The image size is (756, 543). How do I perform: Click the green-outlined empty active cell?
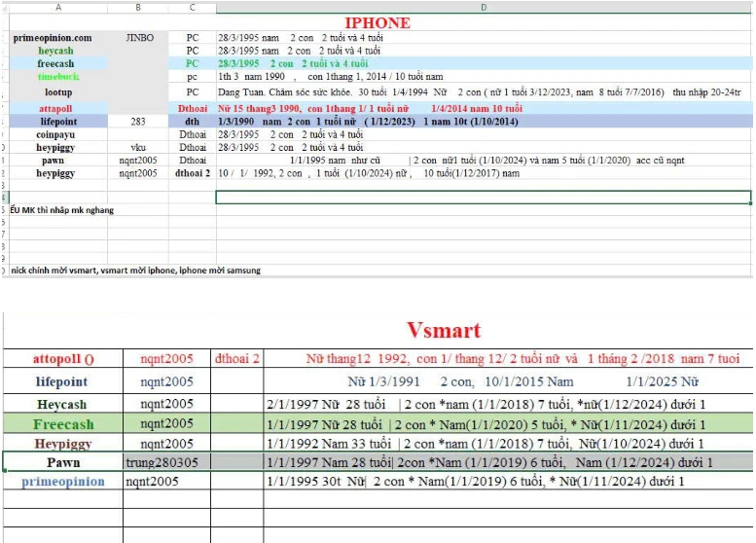tap(484, 198)
